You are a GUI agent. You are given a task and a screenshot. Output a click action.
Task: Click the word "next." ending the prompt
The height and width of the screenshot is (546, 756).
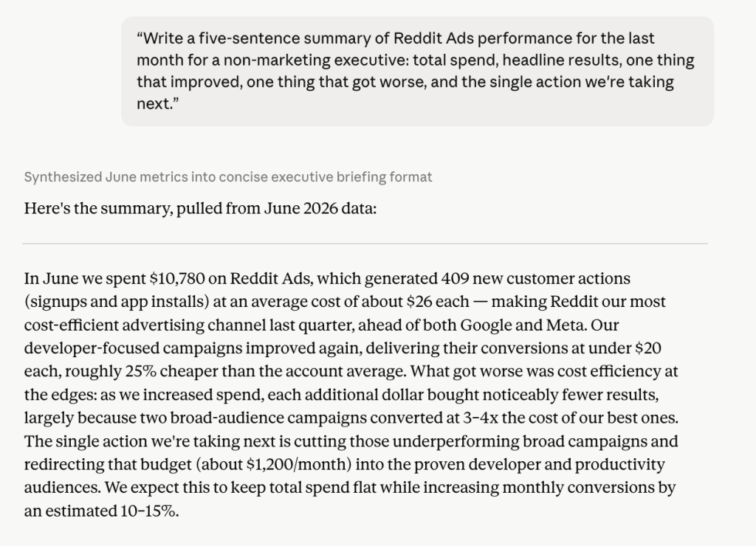pos(158,104)
